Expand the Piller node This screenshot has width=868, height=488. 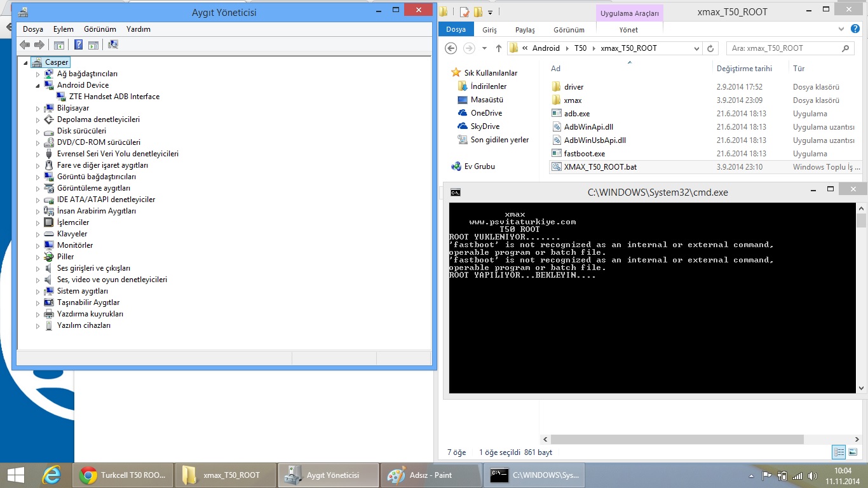(37, 257)
